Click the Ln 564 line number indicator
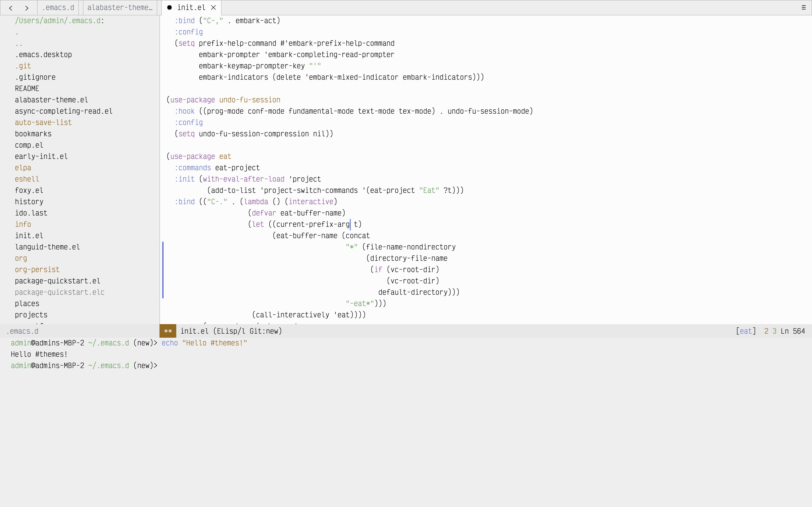This screenshot has height=507, width=812. click(x=793, y=331)
